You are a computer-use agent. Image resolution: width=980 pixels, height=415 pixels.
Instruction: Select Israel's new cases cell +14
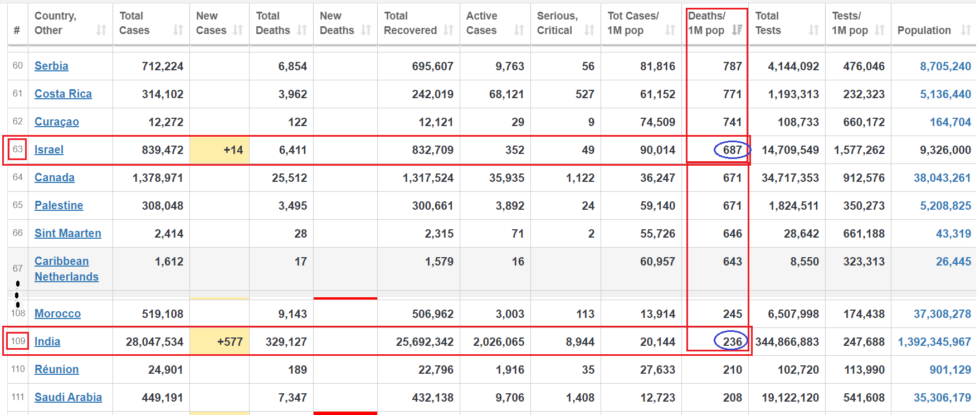tap(220, 150)
